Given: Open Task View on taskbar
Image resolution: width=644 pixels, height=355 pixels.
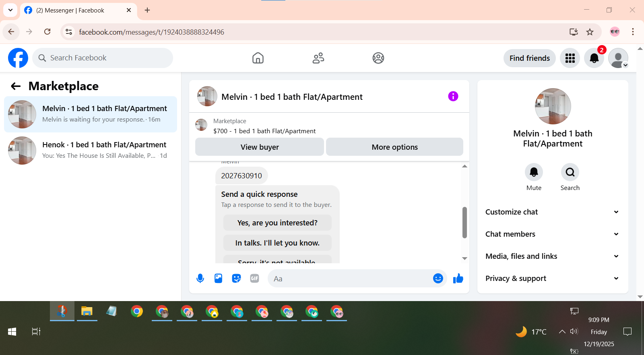Looking at the screenshot, I should tap(36, 332).
